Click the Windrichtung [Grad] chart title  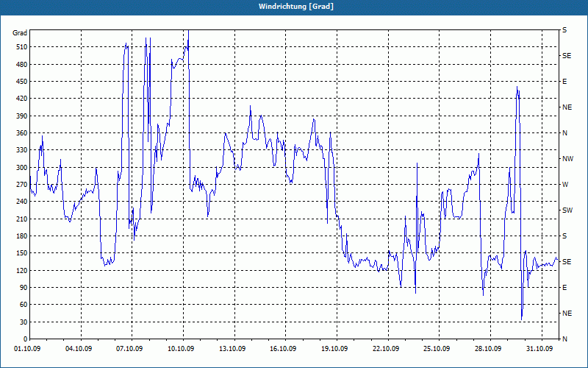click(x=296, y=7)
